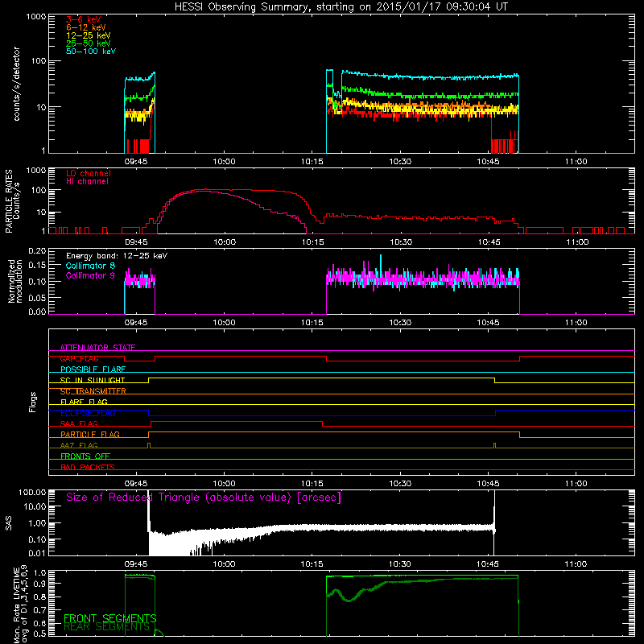Click the FRONTS_OFF flag label

tap(85, 456)
